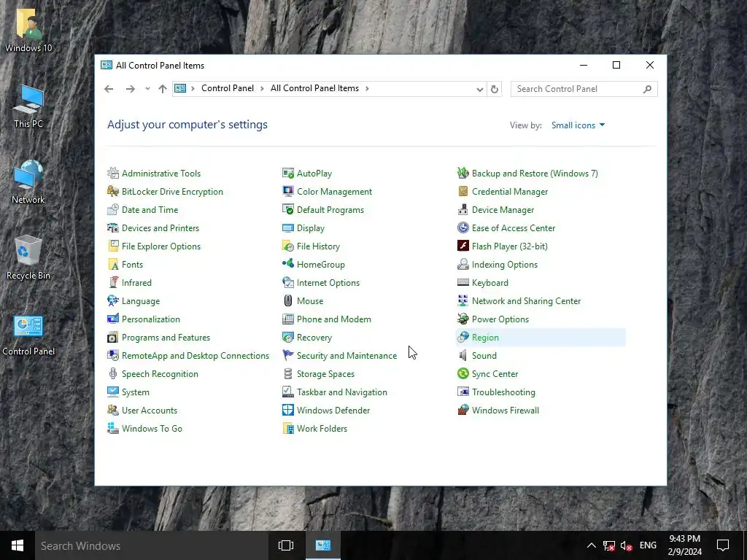The width and height of the screenshot is (747, 560).
Task: Go up one level with Up arrow
Action: click(163, 88)
